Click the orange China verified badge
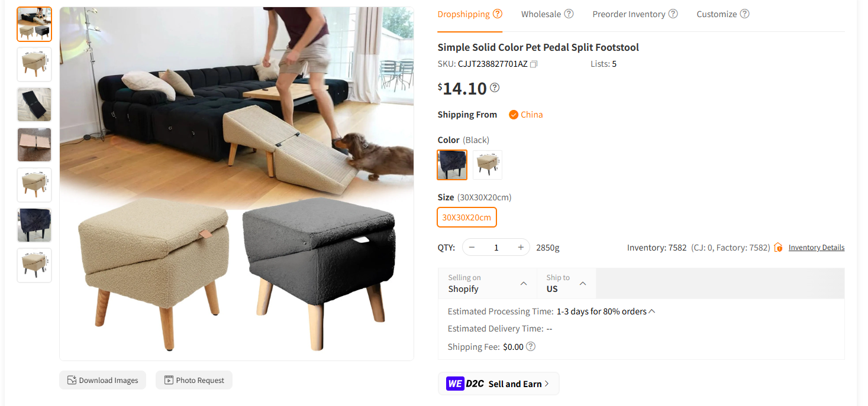868x406 pixels. coord(514,114)
